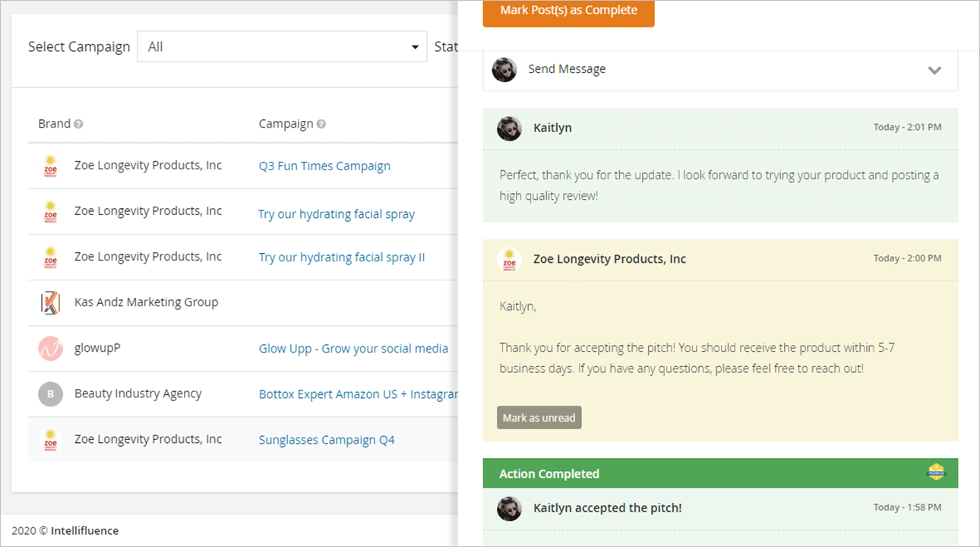Open the Bottox Expert Amazon US campaign link

pyautogui.click(x=358, y=394)
